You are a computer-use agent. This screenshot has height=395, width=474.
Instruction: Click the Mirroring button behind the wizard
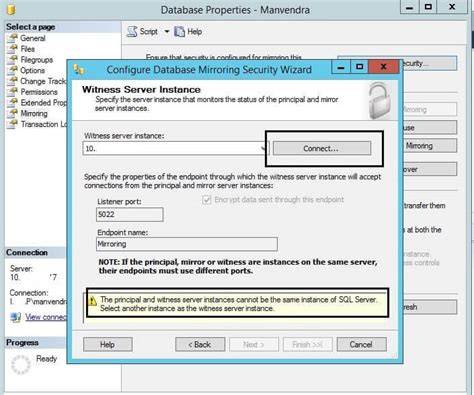tap(429, 146)
